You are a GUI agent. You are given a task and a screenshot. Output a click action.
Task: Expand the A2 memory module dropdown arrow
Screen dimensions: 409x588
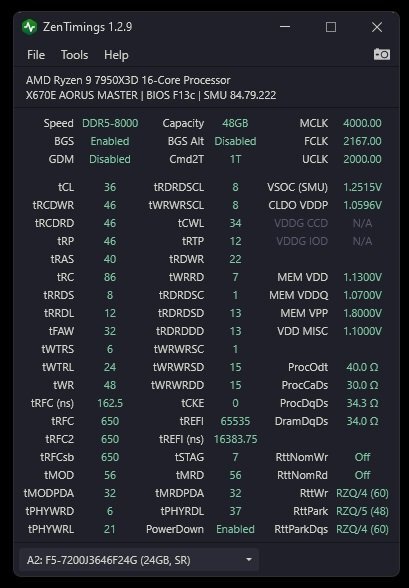(x=249, y=560)
